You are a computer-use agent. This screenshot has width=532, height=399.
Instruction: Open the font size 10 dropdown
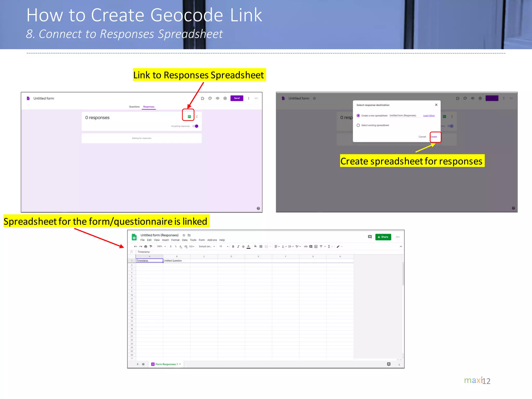[224, 247]
